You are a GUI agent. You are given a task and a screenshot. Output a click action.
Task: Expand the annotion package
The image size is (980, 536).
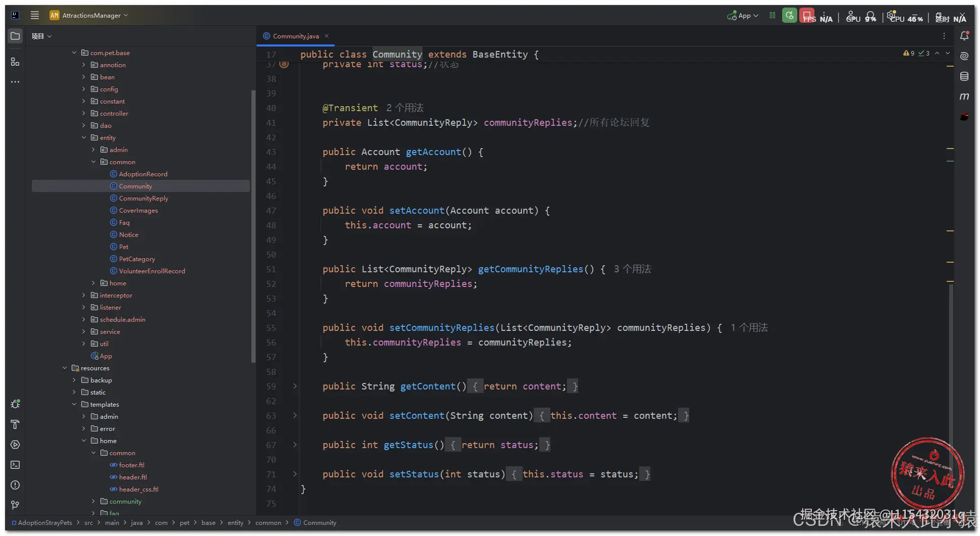point(84,65)
